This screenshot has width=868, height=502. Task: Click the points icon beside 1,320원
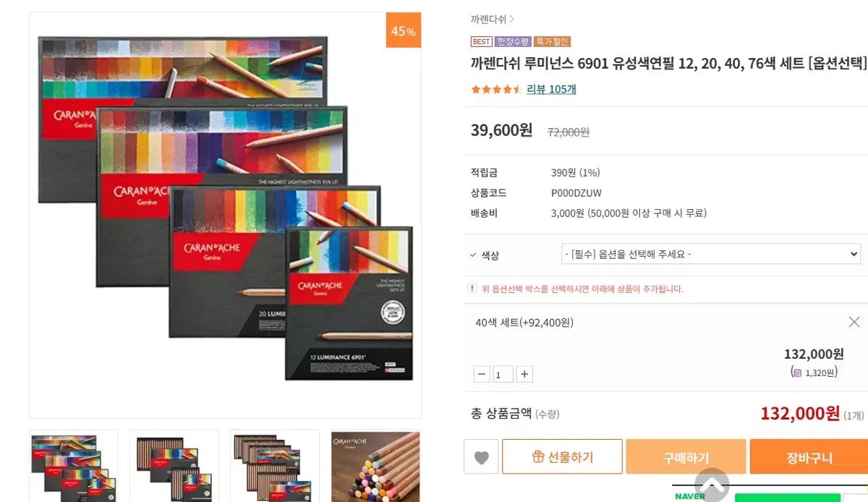point(797,373)
